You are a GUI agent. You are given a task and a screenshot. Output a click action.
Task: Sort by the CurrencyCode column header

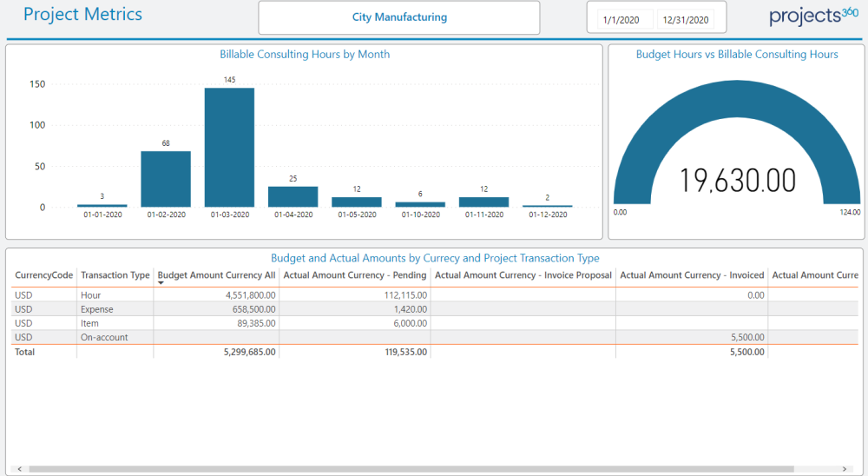(43, 275)
